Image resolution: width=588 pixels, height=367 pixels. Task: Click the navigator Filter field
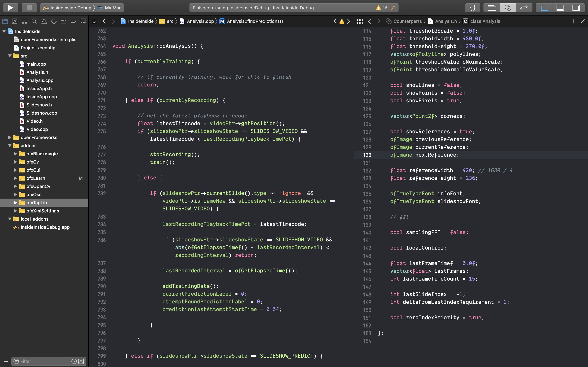(44, 361)
